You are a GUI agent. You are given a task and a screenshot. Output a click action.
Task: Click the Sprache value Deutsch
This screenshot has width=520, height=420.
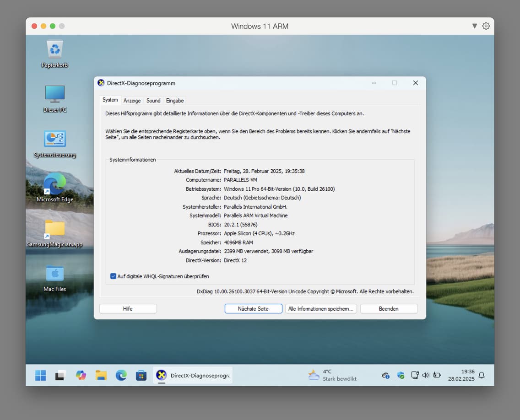click(x=262, y=198)
